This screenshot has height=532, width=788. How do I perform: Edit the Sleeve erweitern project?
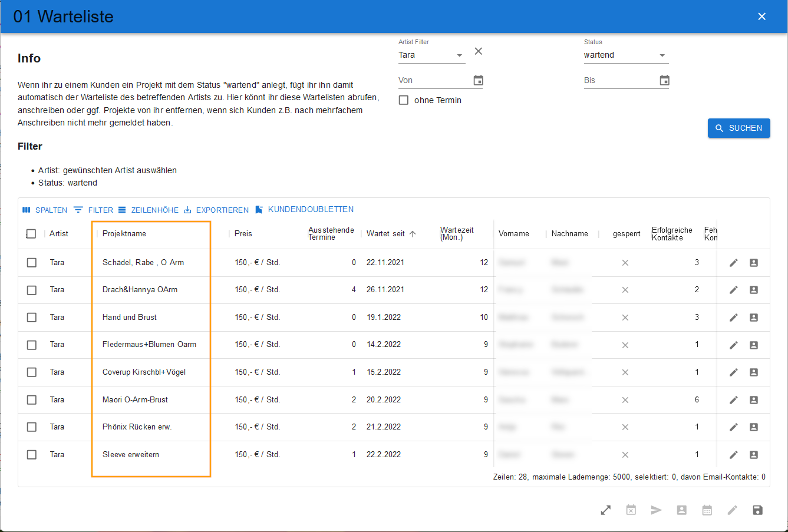734,455
